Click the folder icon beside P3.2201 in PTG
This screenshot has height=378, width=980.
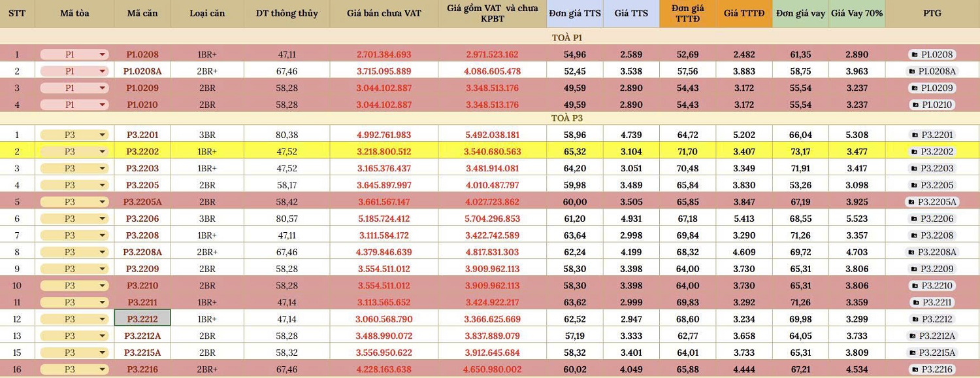[x=915, y=135]
